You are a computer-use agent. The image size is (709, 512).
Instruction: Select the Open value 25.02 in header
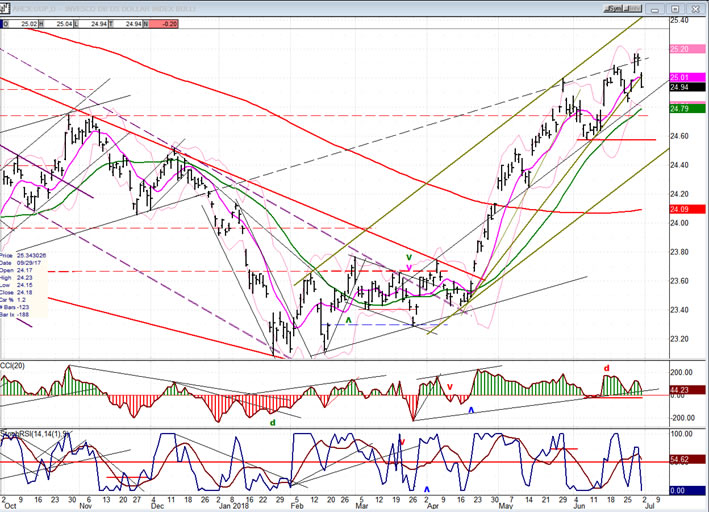(x=23, y=24)
